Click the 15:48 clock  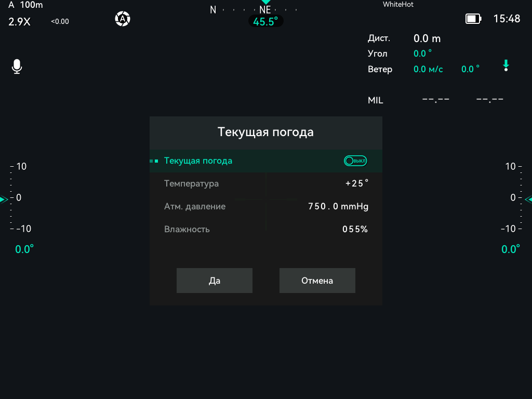(507, 19)
